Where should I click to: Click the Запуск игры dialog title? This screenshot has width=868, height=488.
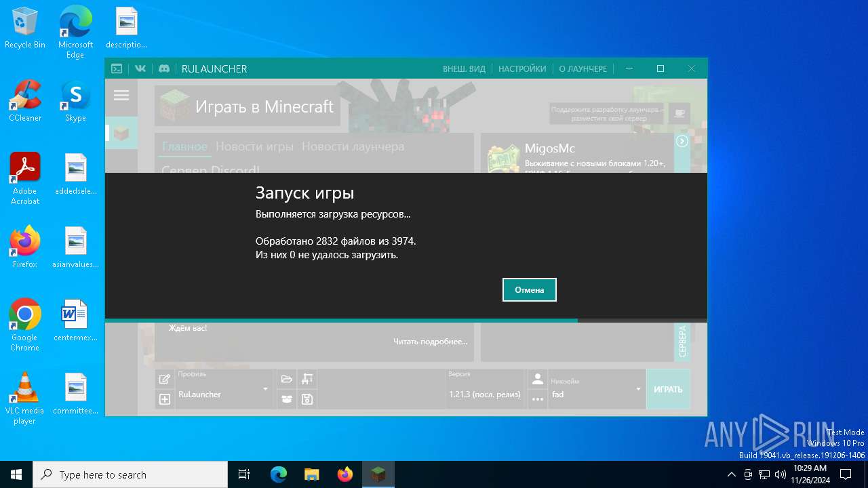304,192
